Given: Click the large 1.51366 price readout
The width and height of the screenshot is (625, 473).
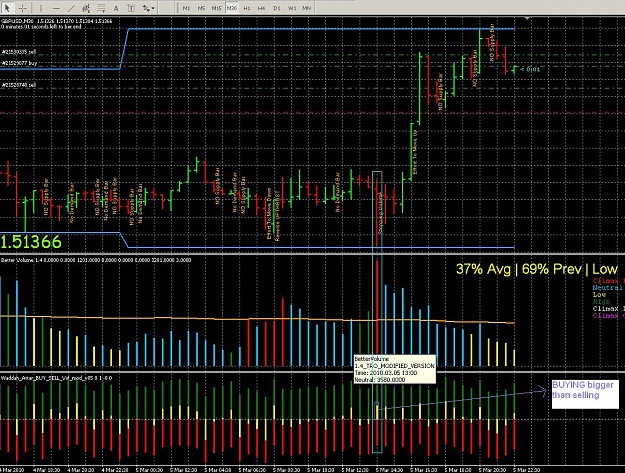Looking at the screenshot, I should tap(31, 242).
